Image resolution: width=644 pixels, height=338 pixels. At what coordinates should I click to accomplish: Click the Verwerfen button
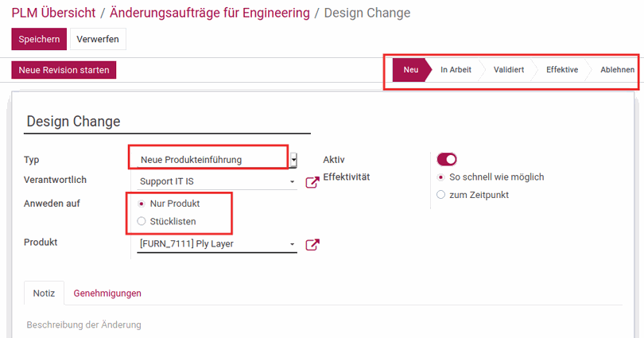click(x=98, y=39)
